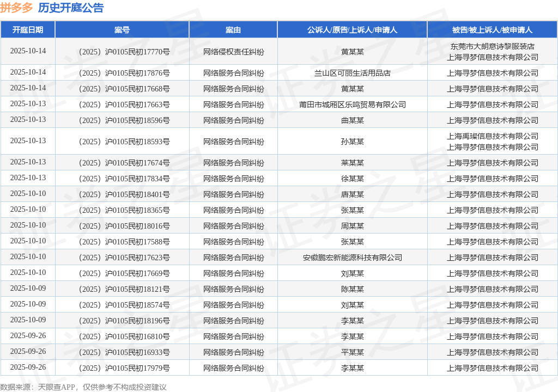
Task: Click the 案由 column header
Action: [x=233, y=30]
